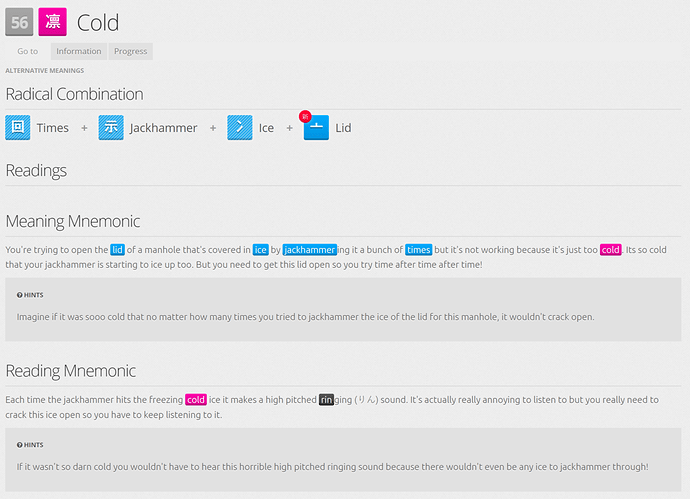Screen dimensions: 690x499
Task: Click the highlighted 'lid' mnemonic word
Action: click(x=118, y=250)
